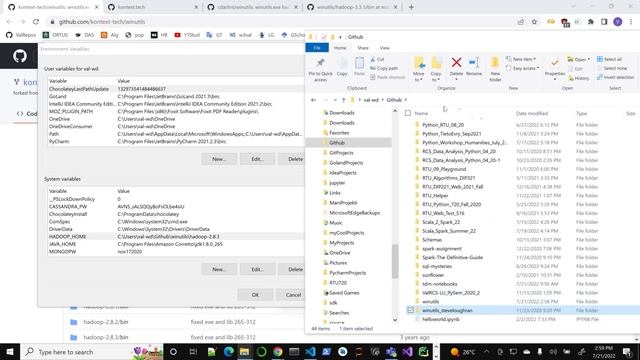Open the hadoop-2.8.2/bin folder link

106,322
